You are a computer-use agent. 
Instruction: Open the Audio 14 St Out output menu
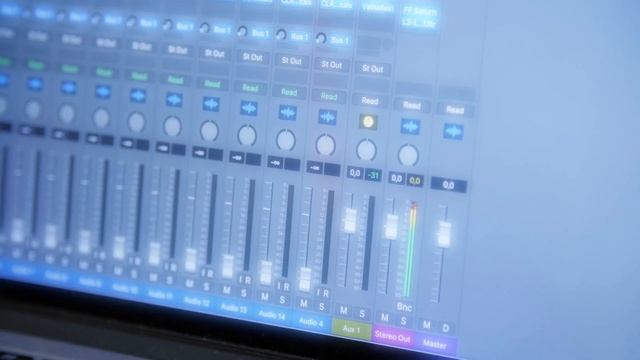(291, 61)
